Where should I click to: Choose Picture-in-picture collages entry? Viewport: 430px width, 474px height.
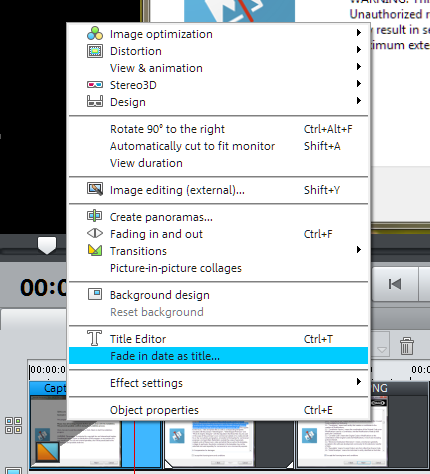pyautogui.click(x=218, y=268)
